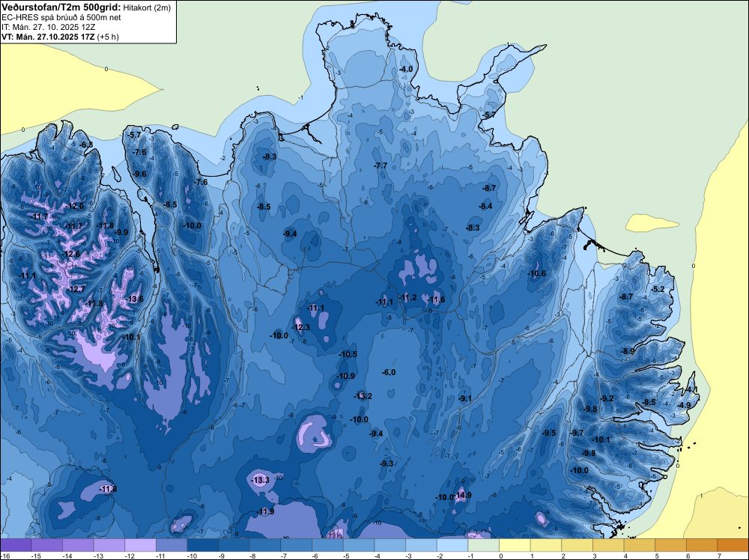Click the -11.9 temperature value
Screen dimensions: 749x560
click(265, 512)
